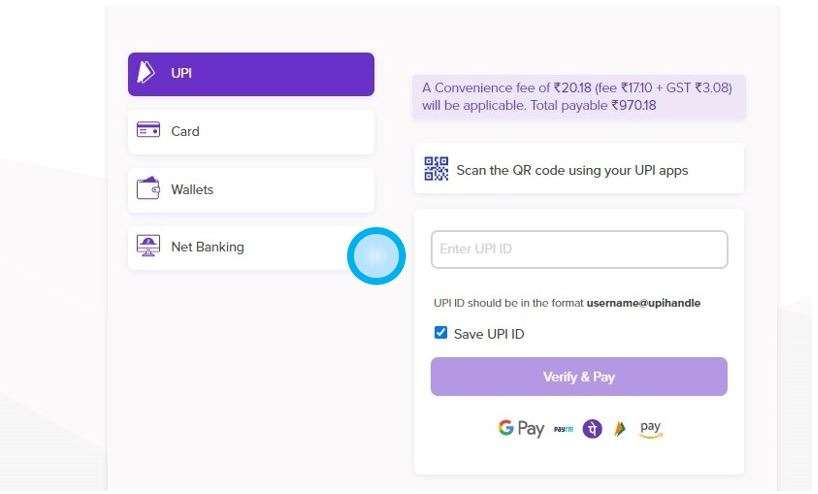This screenshot has width=818, height=494.
Task: Choose the BHIM UPI logo
Action: [x=620, y=429]
